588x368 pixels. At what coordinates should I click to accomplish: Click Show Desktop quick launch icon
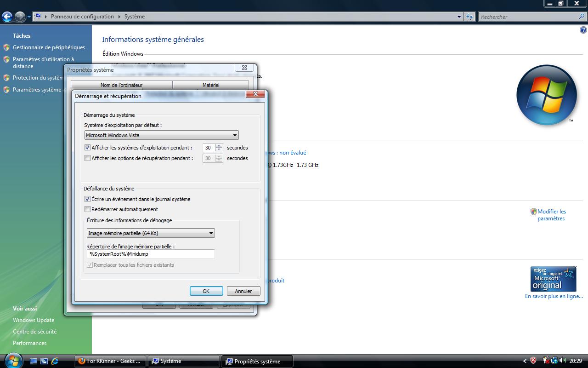point(34,362)
